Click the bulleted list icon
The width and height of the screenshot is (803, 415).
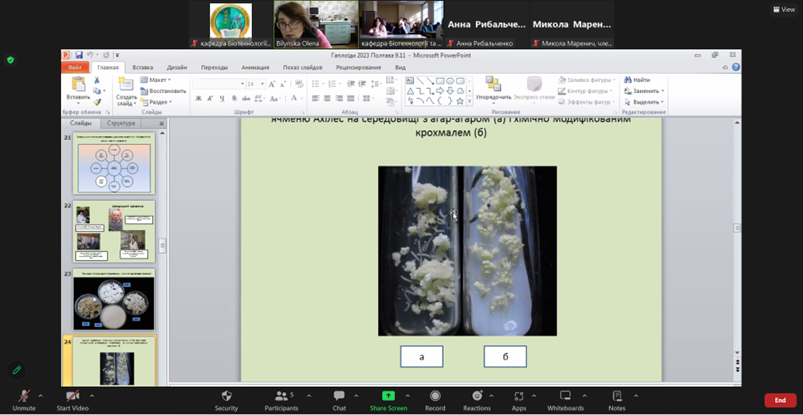tap(317, 84)
